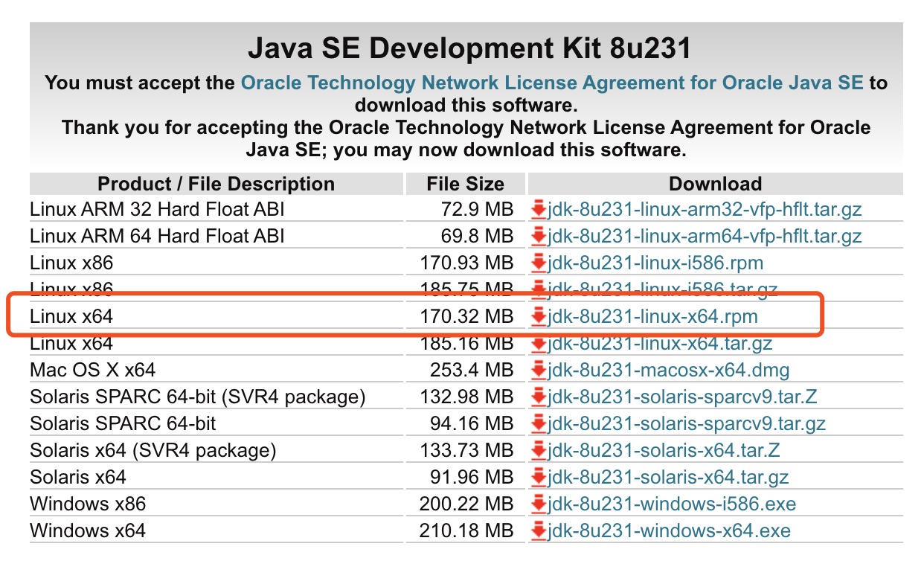Click the 253.4 MB file size cell

[466, 371]
